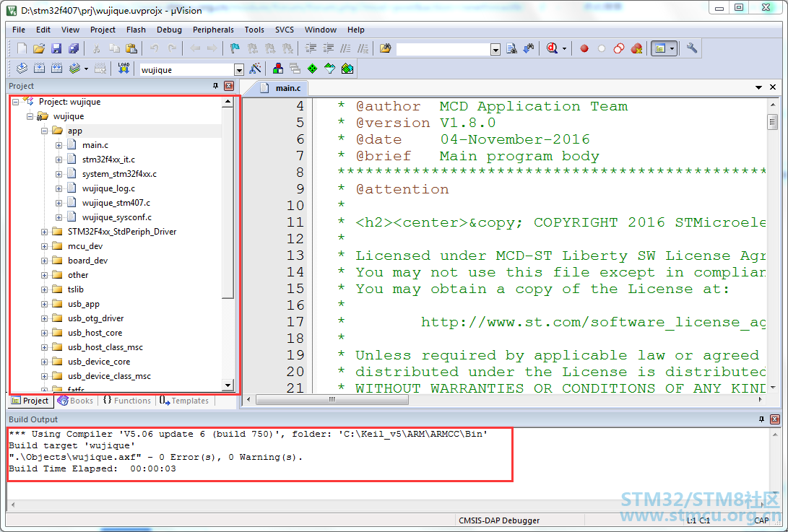Open Configuration using the wrench icon
This screenshot has width=788, height=532.
tap(692, 49)
